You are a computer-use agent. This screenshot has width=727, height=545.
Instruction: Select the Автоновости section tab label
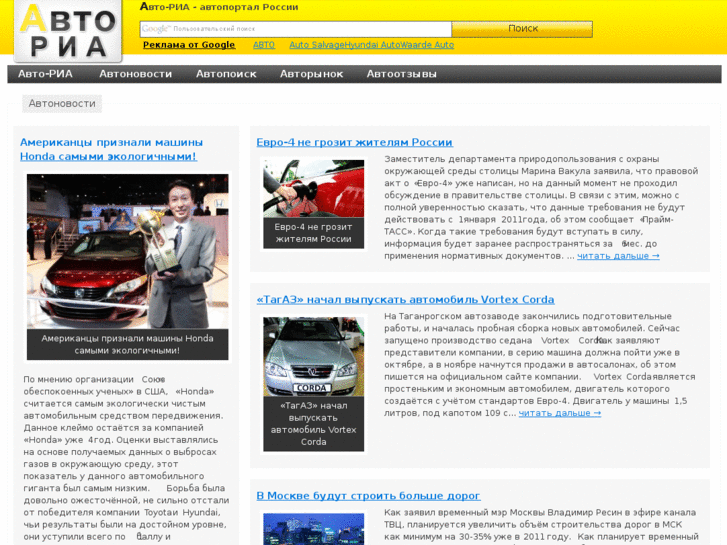pyautogui.click(x=62, y=103)
